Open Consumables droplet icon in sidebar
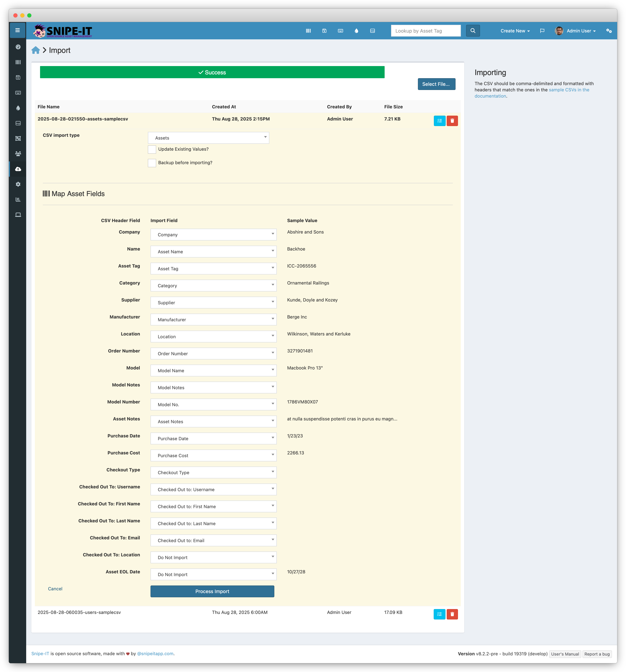 18,108
